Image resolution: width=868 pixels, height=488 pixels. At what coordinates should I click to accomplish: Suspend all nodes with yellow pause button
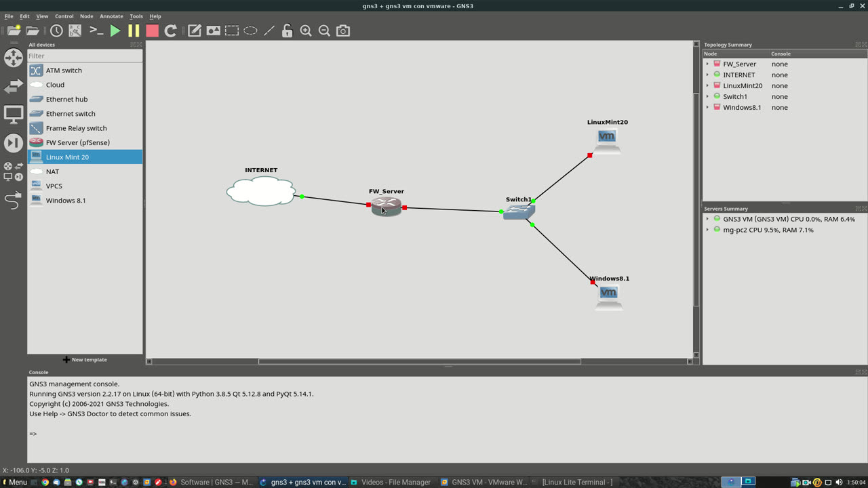click(134, 30)
